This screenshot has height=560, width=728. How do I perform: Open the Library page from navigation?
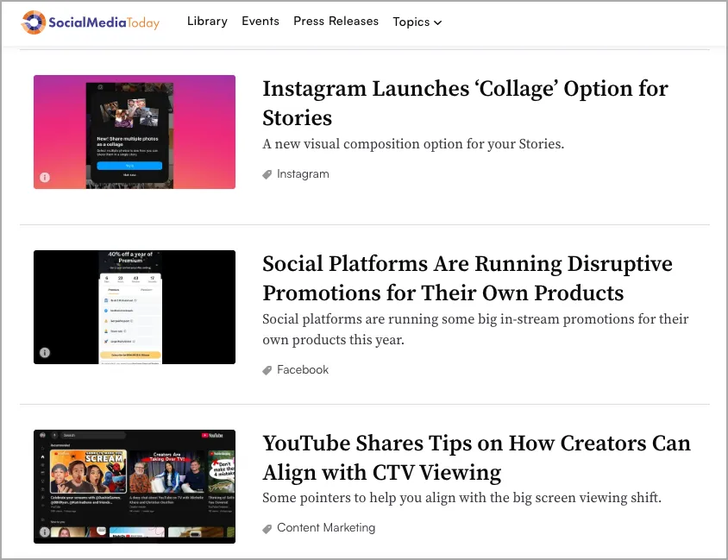point(207,22)
